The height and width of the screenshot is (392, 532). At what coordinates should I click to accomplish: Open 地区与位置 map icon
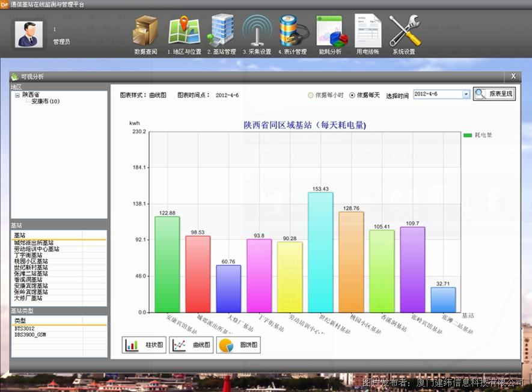pyautogui.click(x=184, y=31)
